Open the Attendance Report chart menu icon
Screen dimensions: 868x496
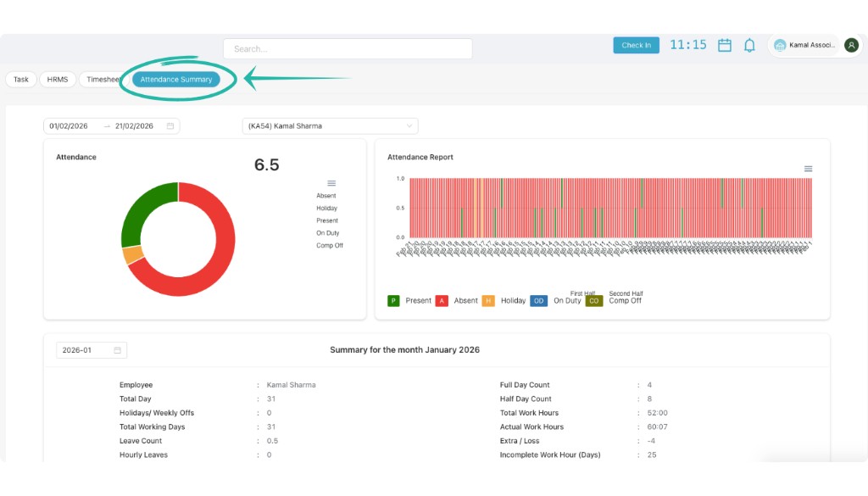(808, 169)
